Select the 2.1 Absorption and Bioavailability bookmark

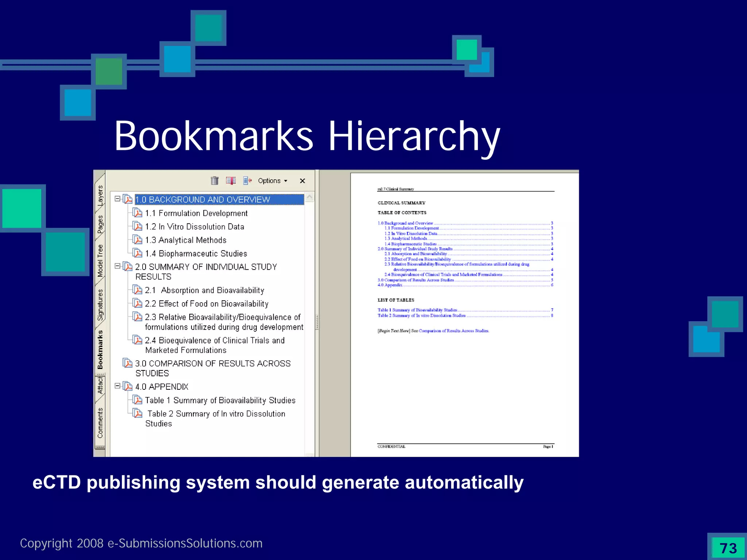[x=204, y=290]
